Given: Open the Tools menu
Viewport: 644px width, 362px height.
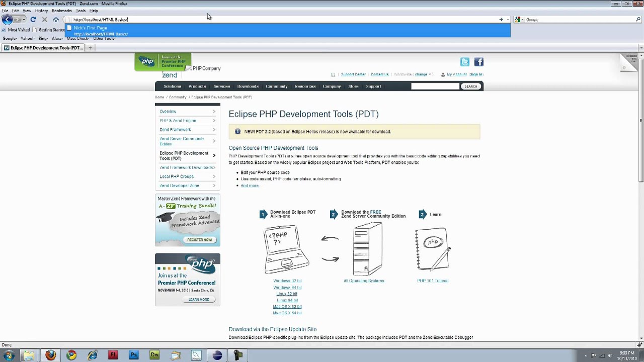Looking at the screenshot, I should tap(80, 11).
